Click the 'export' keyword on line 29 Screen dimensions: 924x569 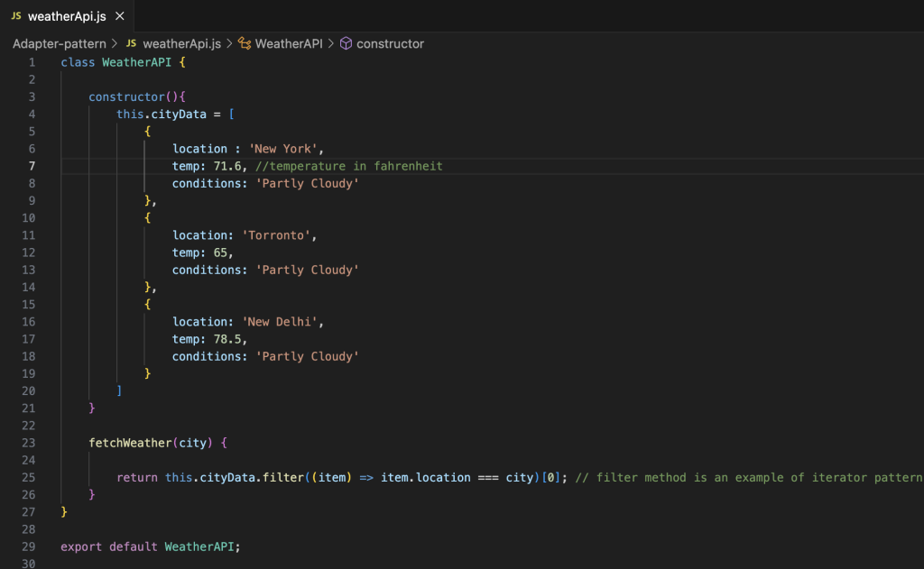(81, 546)
